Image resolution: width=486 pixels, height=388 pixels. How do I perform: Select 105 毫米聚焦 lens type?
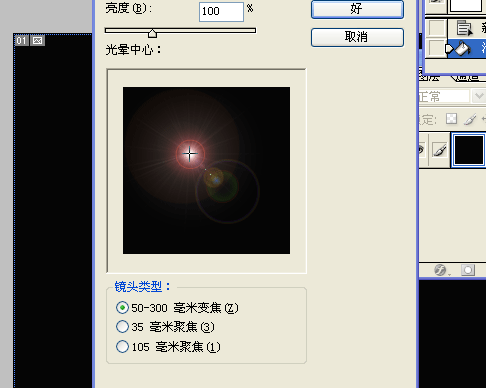coord(168,347)
